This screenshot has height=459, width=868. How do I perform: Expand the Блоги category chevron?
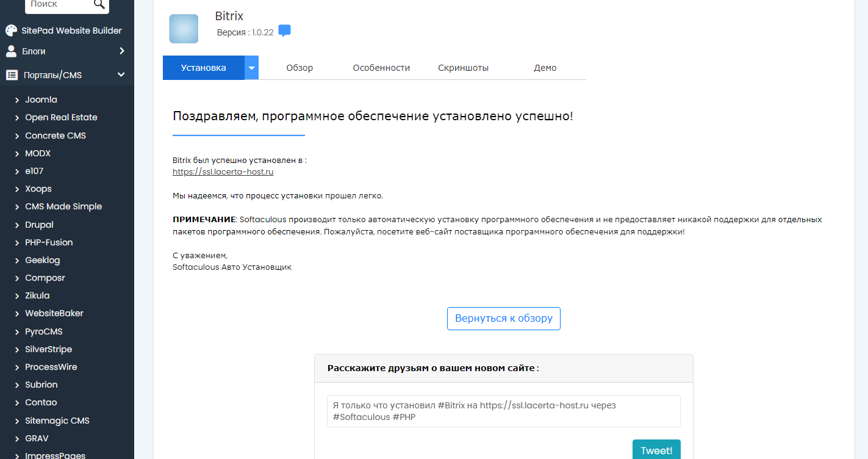[x=122, y=51]
